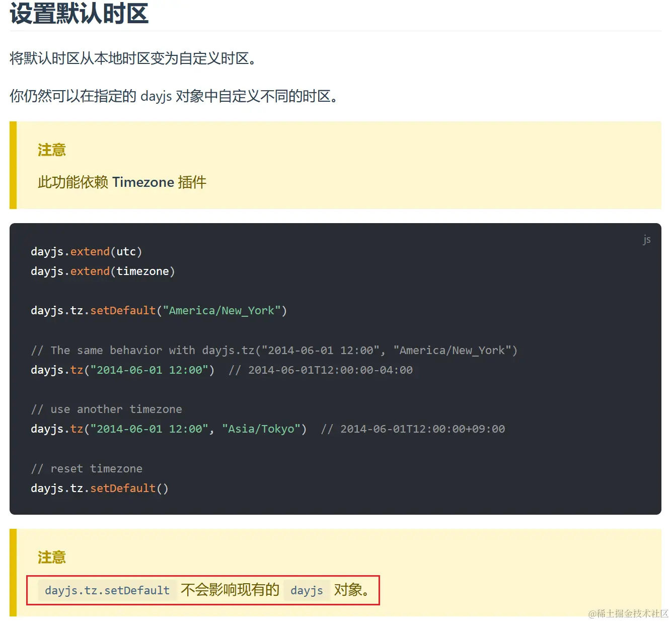This screenshot has width=672, height=622.
Task: Click the js language badge on code block
Action: point(647,239)
